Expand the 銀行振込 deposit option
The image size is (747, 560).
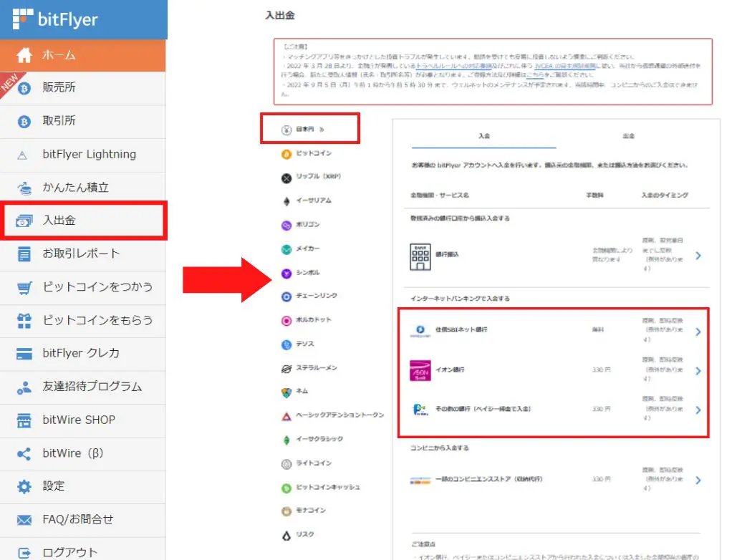(699, 254)
